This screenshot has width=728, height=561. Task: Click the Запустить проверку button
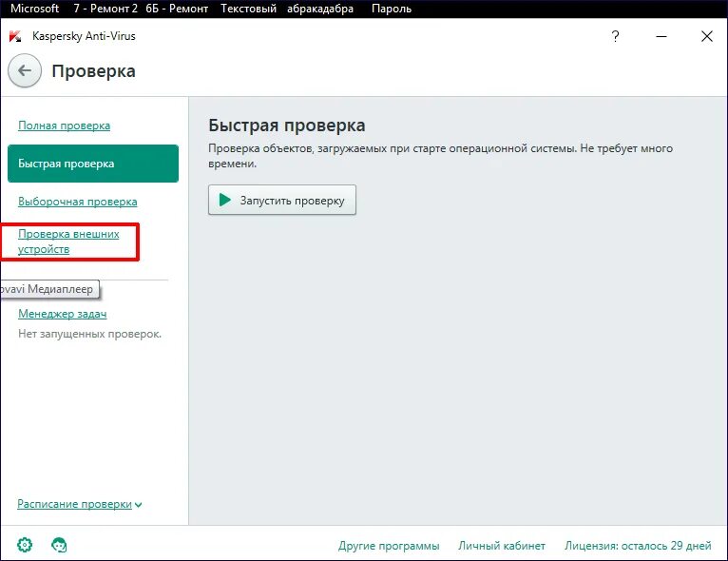[282, 200]
